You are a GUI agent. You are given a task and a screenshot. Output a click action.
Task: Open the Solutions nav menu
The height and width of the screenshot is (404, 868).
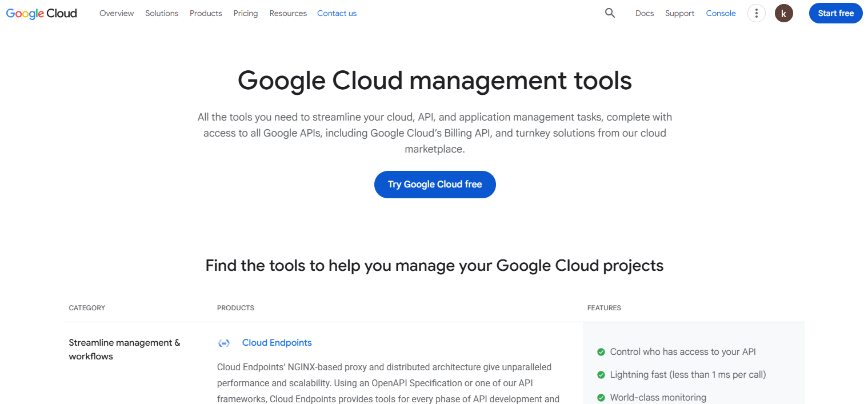click(162, 13)
